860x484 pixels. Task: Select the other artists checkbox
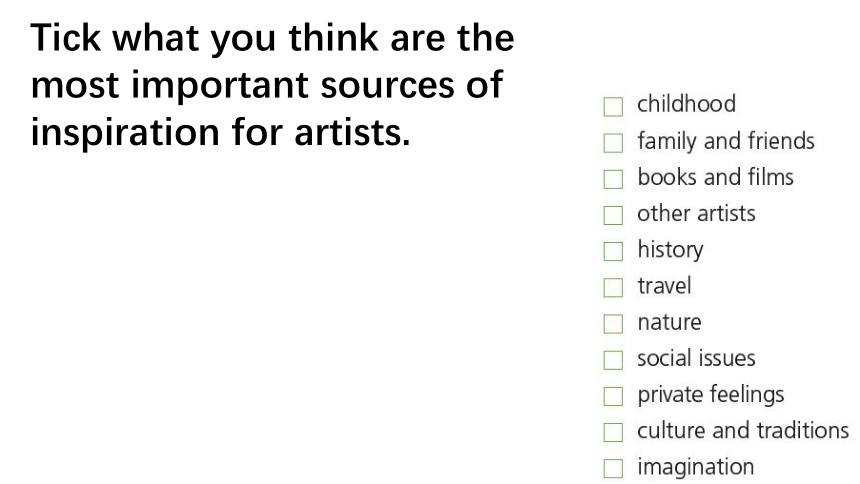tap(613, 215)
